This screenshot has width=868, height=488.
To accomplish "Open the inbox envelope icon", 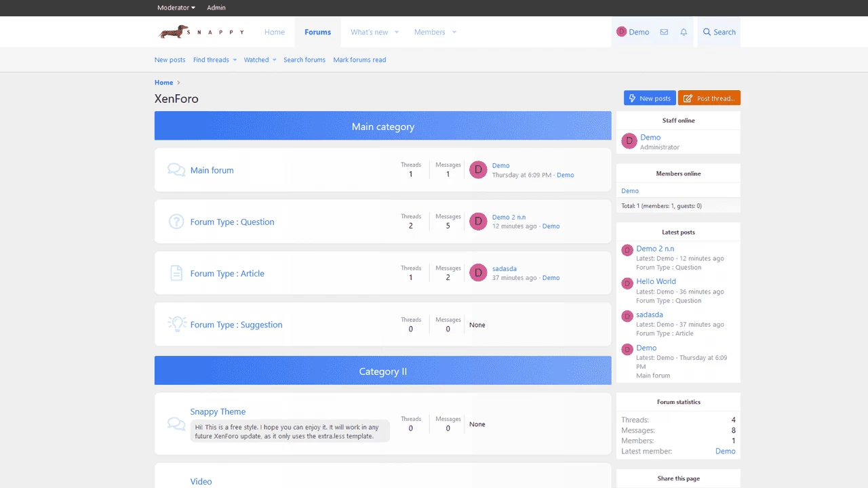I will pyautogui.click(x=664, y=32).
